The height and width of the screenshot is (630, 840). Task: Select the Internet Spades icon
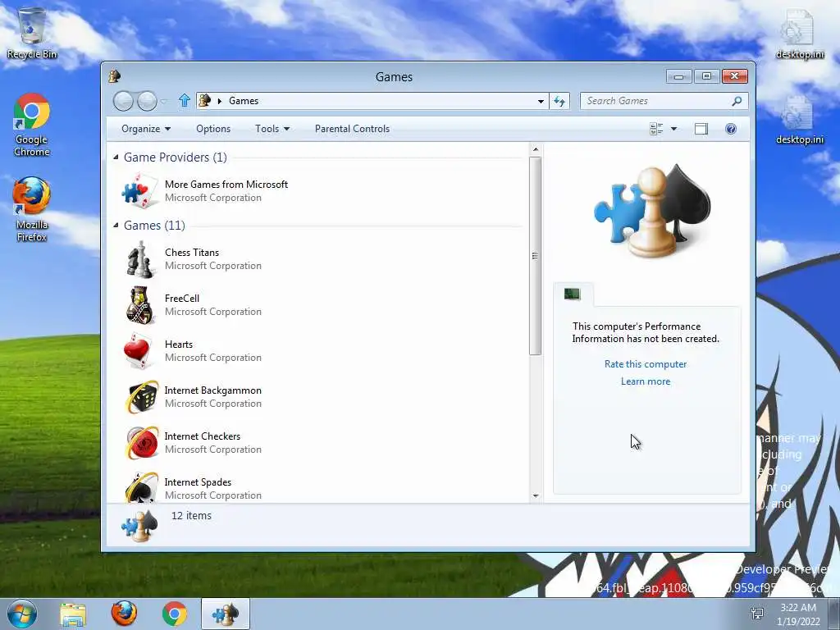pos(141,486)
